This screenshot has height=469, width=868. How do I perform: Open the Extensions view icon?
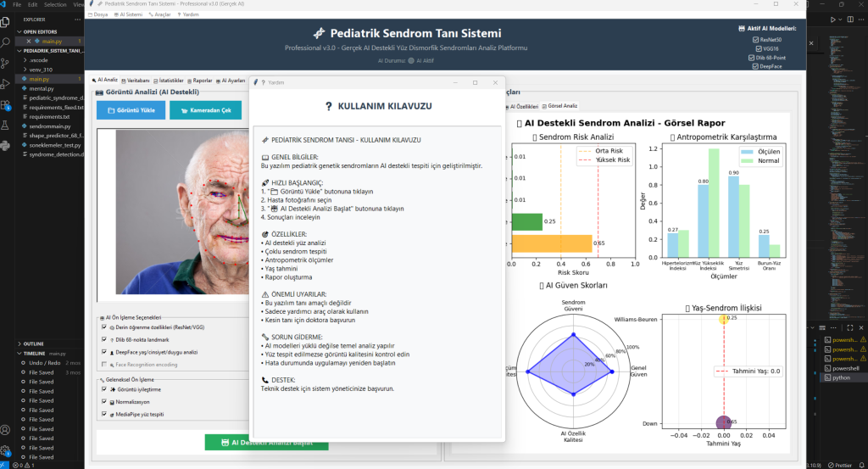pos(6,103)
